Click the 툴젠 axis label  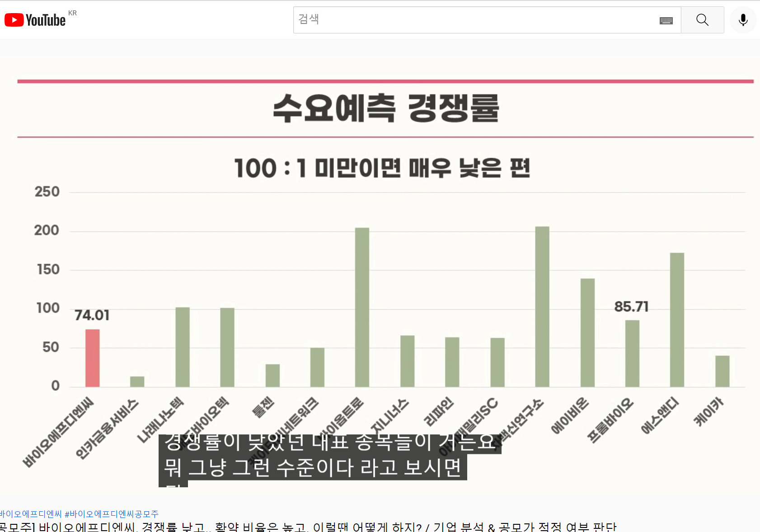click(263, 406)
